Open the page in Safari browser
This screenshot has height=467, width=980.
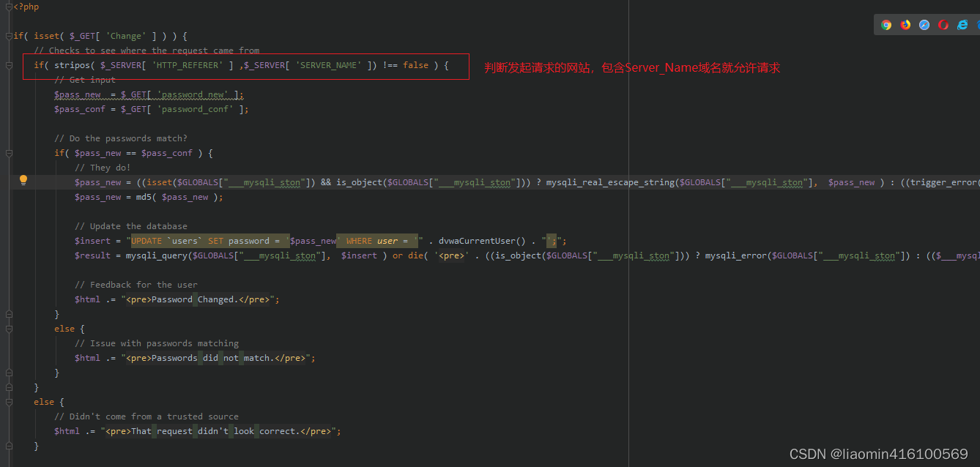[924, 24]
